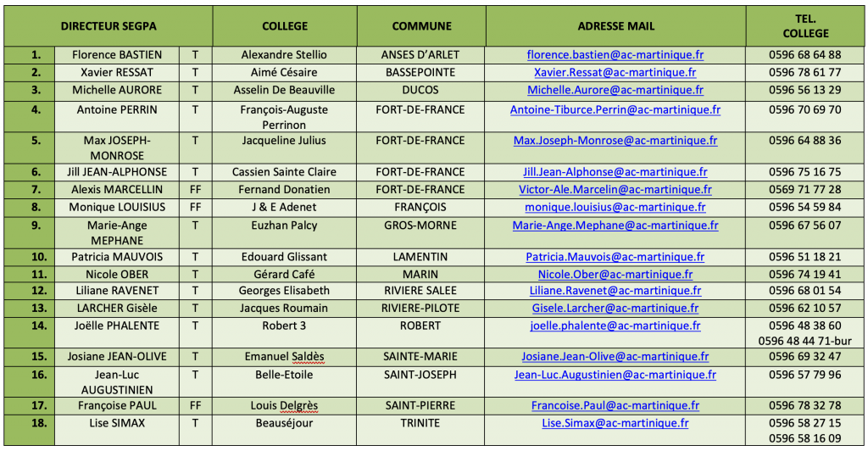
Task: Click monique.louisius email link
Action: (x=615, y=208)
